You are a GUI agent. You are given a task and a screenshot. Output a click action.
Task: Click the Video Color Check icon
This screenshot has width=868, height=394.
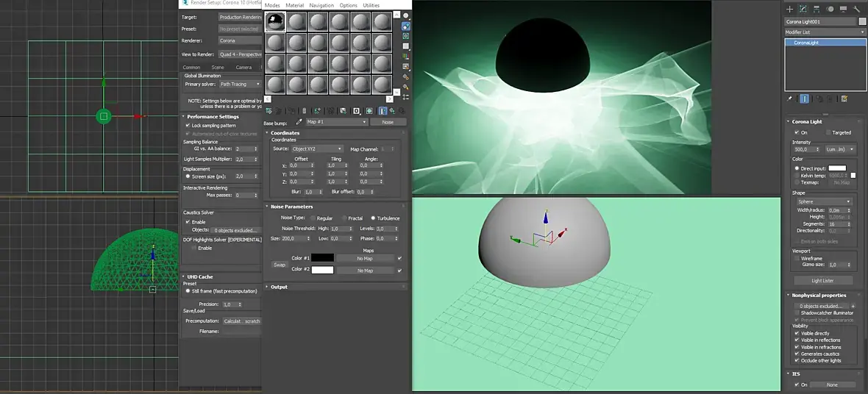(x=406, y=57)
